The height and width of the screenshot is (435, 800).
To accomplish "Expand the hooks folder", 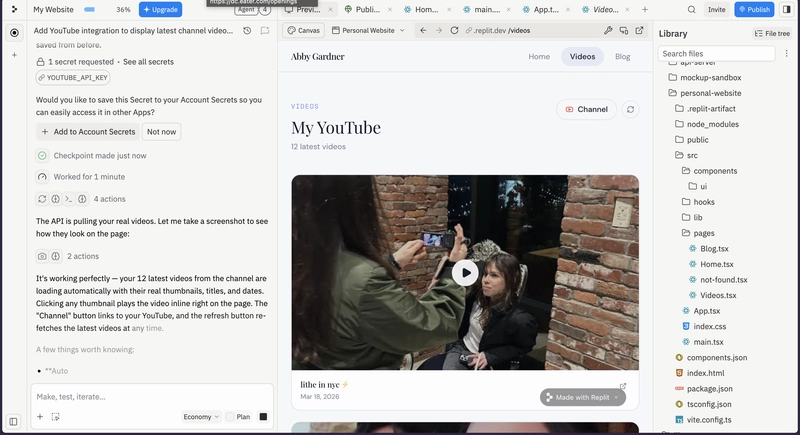I will click(698, 202).
